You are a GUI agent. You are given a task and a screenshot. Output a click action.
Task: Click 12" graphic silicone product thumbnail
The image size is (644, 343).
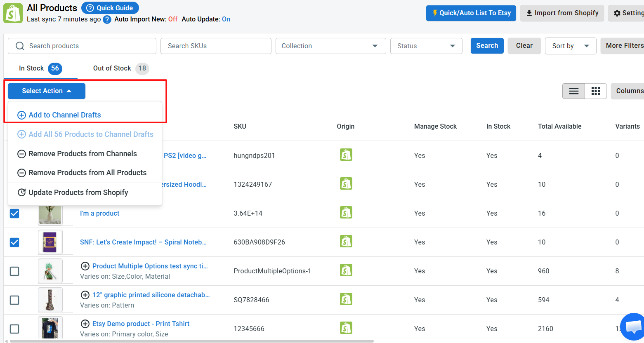pyautogui.click(x=50, y=300)
